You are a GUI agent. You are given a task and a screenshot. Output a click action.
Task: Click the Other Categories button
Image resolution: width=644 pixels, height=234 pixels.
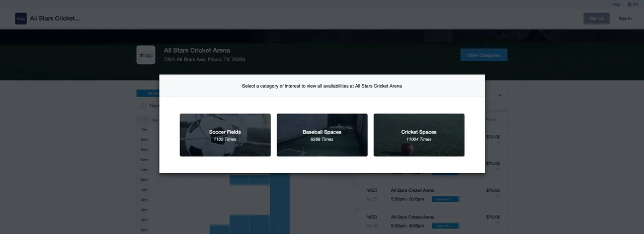click(484, 55)
